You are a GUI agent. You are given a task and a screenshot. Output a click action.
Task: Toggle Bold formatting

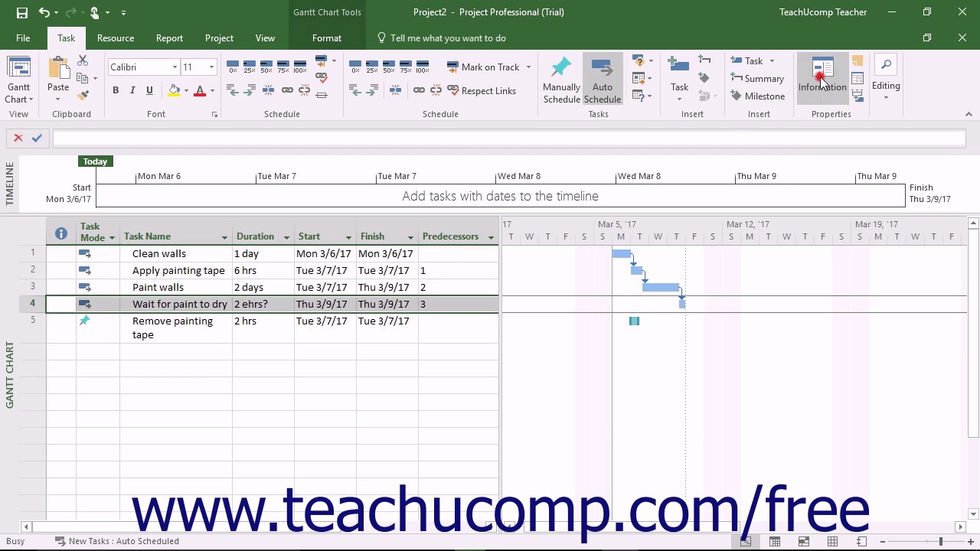(x=116, y=90)
